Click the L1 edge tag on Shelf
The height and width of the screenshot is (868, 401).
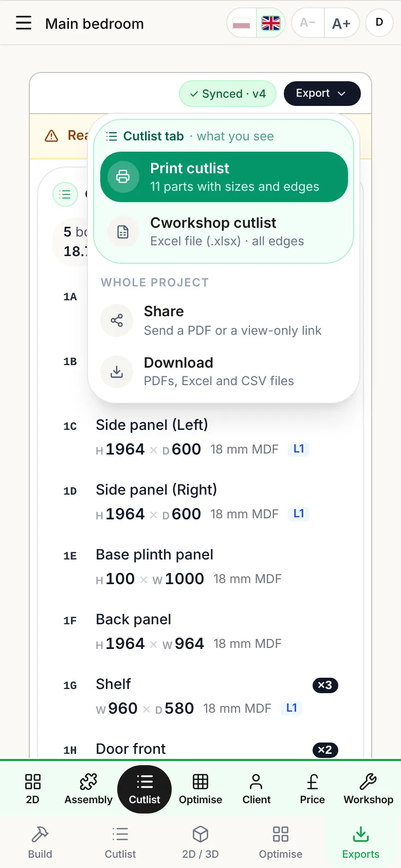click(x=291, y=708)
